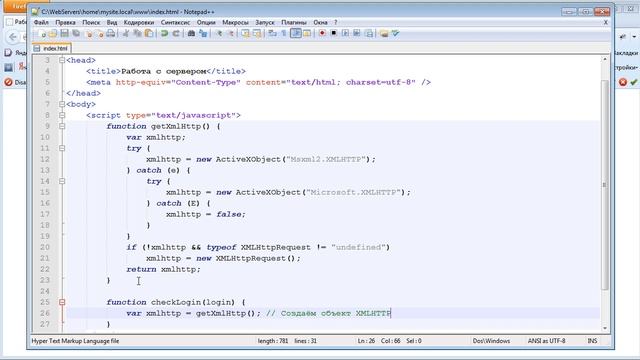Undo the last edit with the green arrow

164,33
